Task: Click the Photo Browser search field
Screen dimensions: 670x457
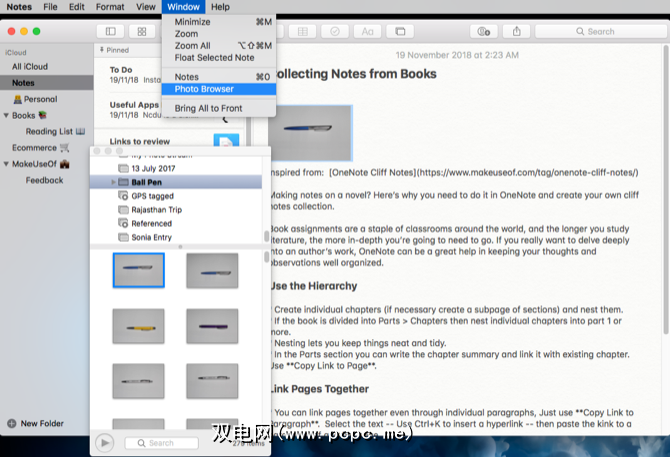Action: (162, 443)
